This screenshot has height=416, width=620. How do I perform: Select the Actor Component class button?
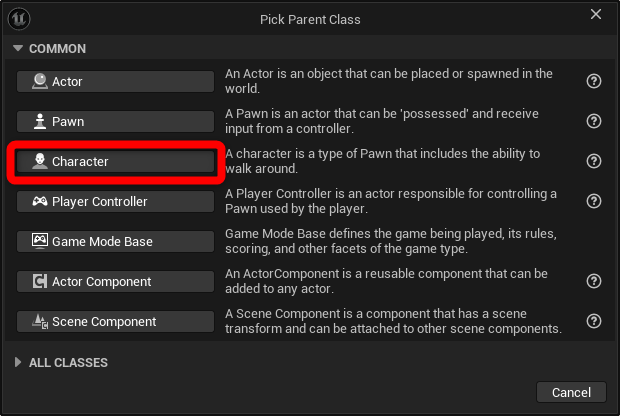tap(115, 281)
